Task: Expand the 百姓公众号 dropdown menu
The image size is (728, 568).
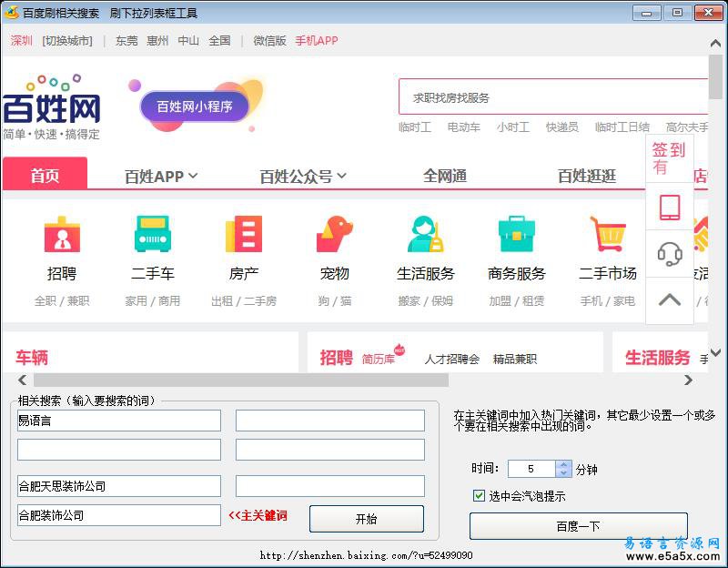Action: pos(303,177)
